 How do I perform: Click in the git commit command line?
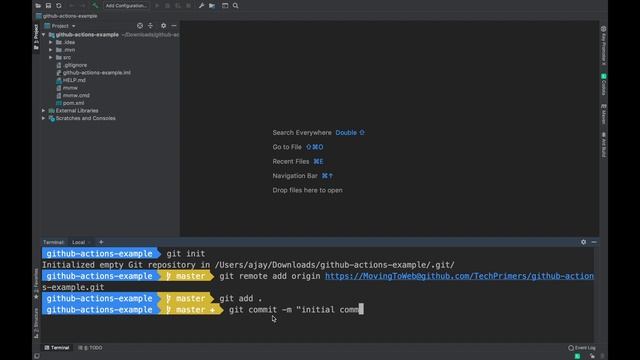(296, 309)
